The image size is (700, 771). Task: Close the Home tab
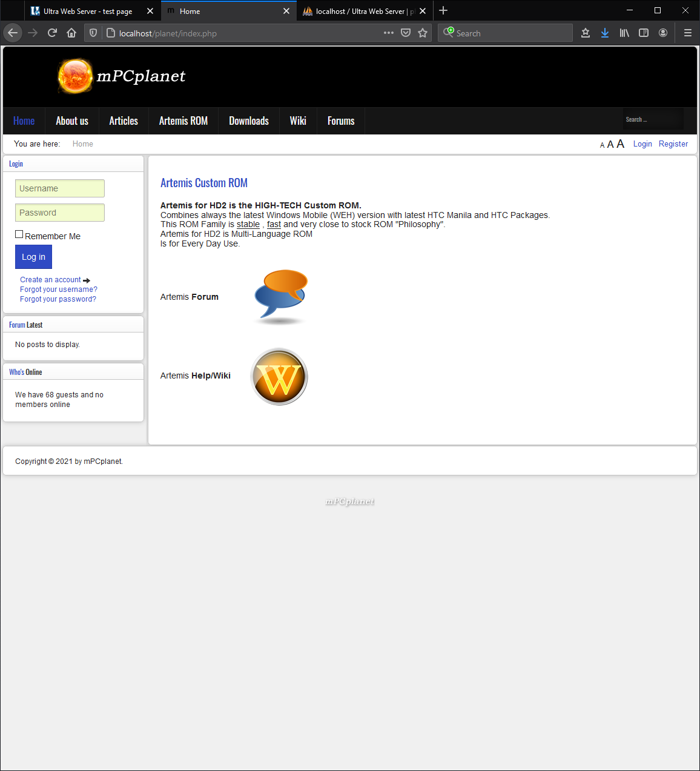pyautogui.click(x=286, y=11)
